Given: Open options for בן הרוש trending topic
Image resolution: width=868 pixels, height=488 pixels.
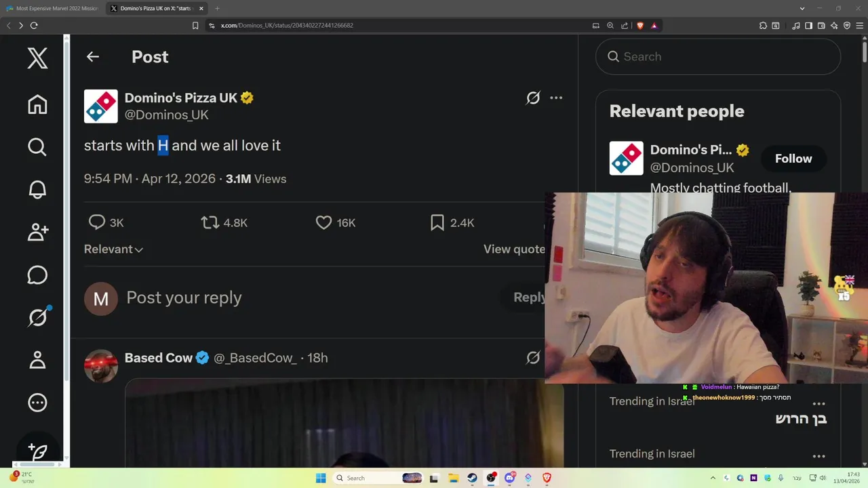Looking at the screenshot, I should point(819,404).
